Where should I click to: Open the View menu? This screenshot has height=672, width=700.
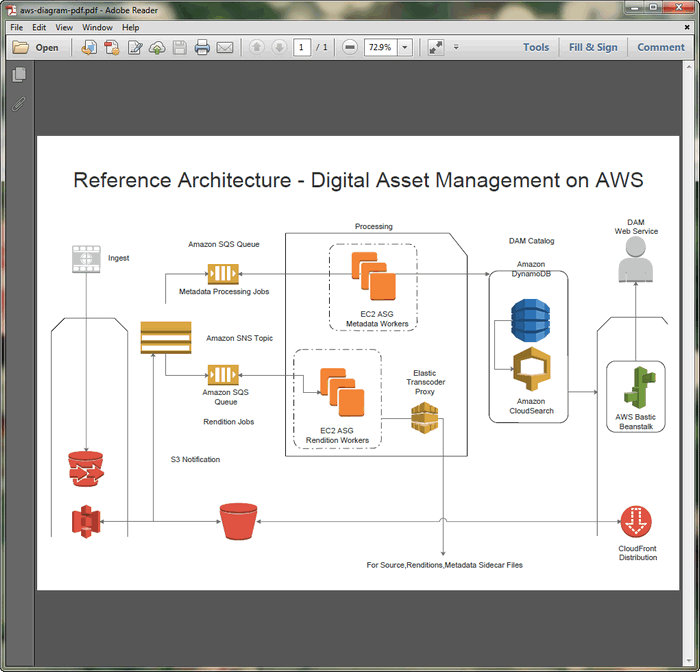[64, 27]
